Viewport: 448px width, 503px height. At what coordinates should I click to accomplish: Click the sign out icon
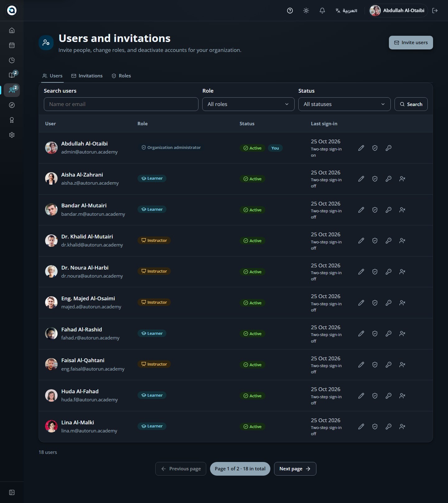[435, 11]
